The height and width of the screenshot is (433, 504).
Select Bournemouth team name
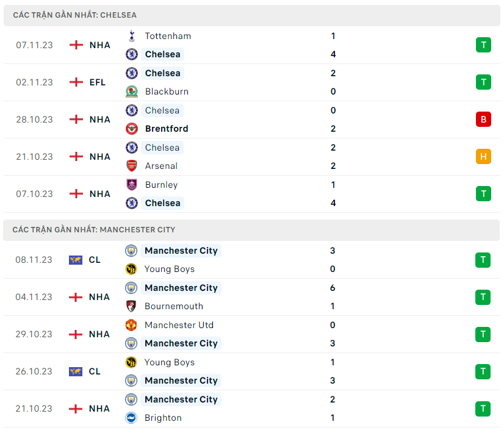click(174, 306)
